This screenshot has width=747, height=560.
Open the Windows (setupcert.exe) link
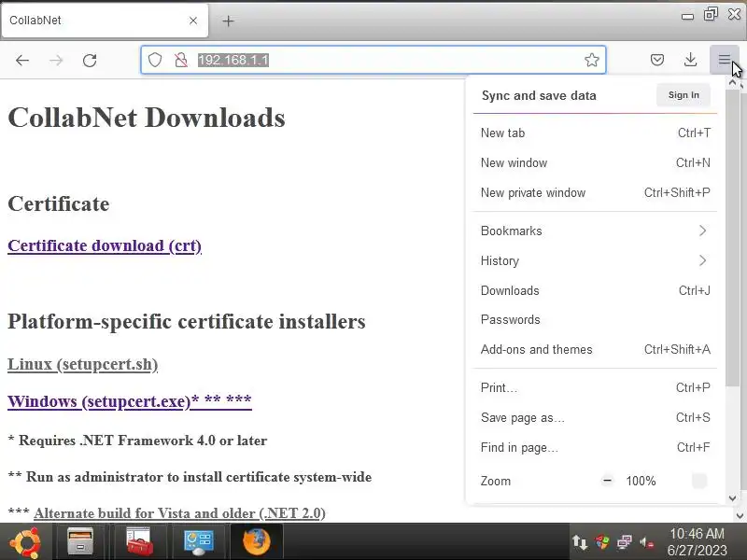pos(130,401)
